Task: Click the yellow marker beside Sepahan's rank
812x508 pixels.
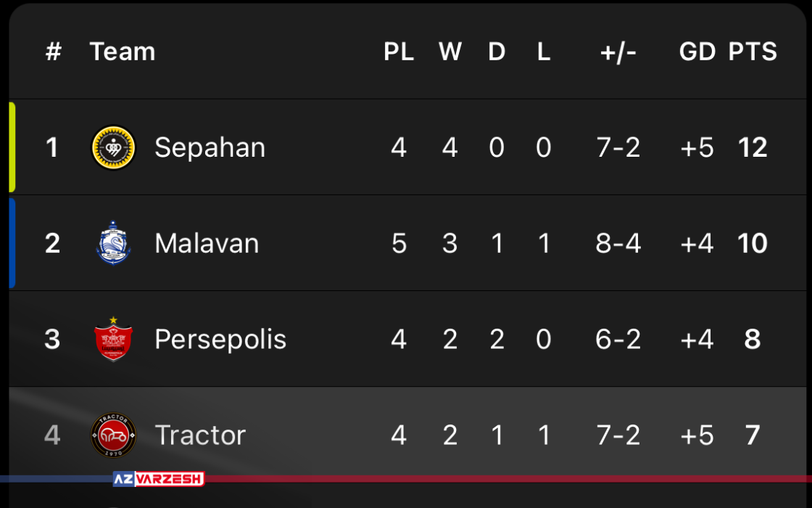Action: [x=12, y=147]
